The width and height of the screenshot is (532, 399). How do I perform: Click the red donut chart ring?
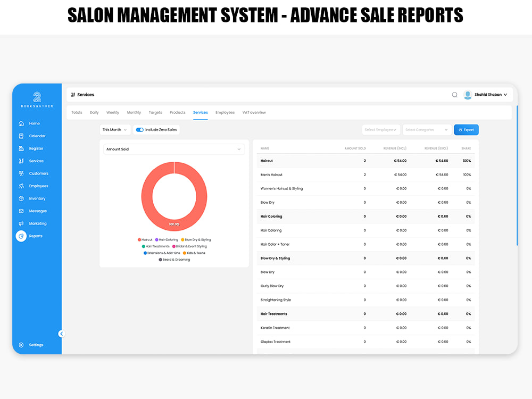(x=147, y=197)
